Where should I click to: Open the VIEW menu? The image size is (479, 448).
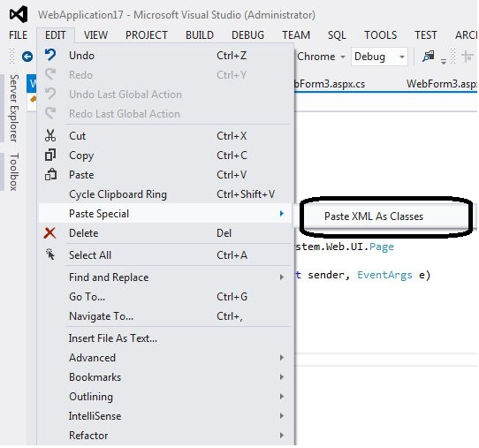pyautogui.click(x=96, y=35)
